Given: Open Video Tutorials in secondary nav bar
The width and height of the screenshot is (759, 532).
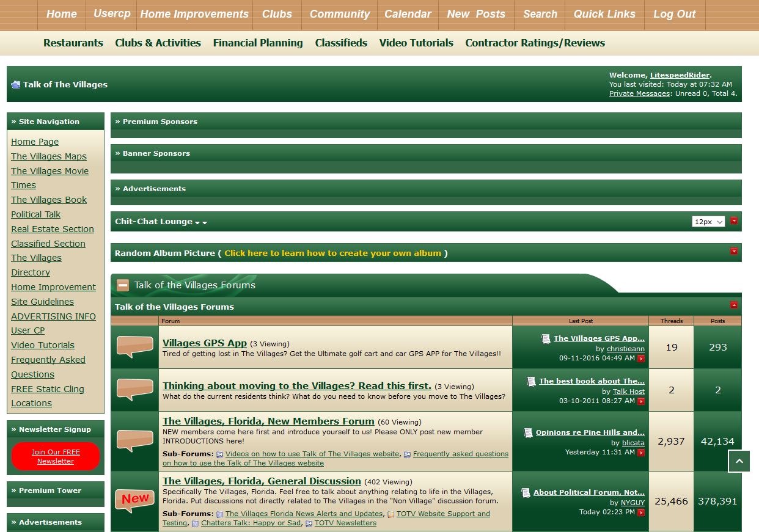Looking at the screenshot, I should tap(416, 43).
